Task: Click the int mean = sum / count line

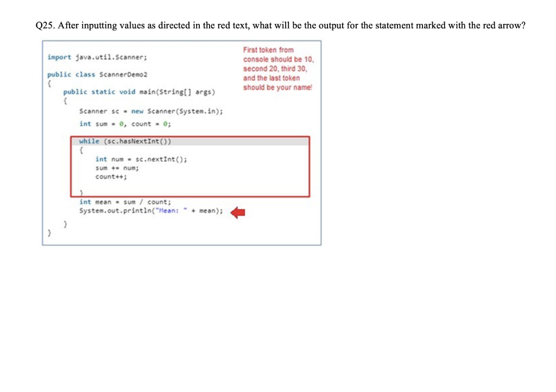Action: click(125, 201)
